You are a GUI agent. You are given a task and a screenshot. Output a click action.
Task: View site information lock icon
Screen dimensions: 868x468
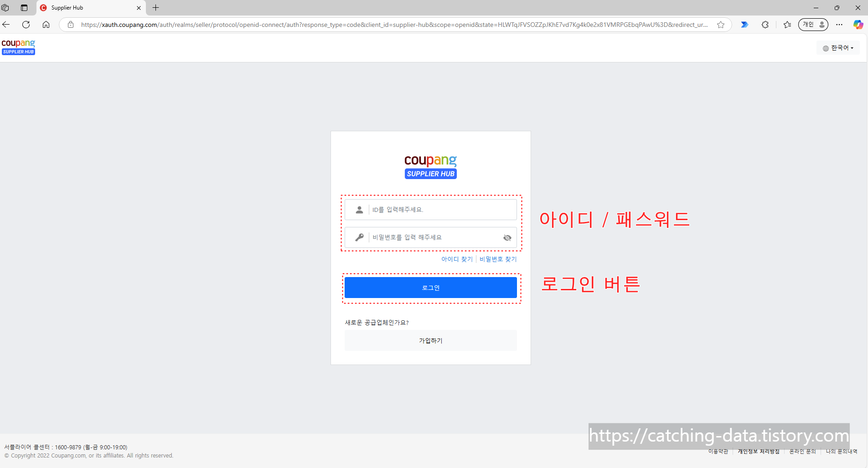(71, 25)
